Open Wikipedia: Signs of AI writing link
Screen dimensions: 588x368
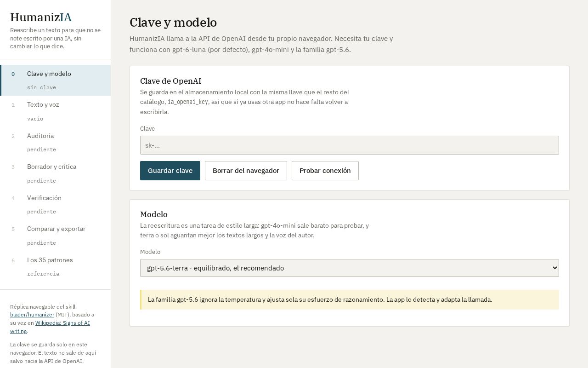click(50, 327)
